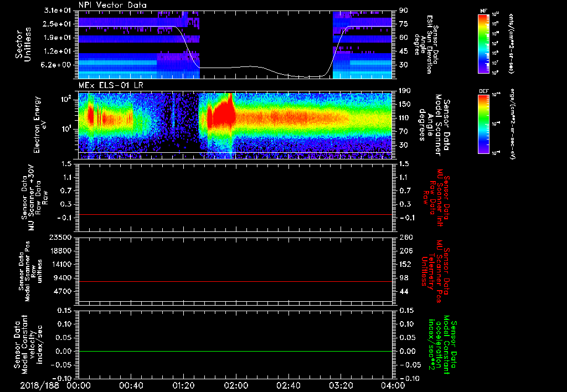Click the 90 degree elevation tick
567x392 pixels.
(x=404, y=11)
